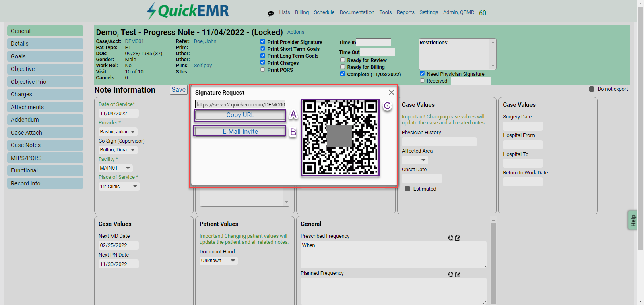Open the Co-Sign dropdown showing Bolton, Dora
Viewport: 644px width, 305px height.
click(118, 150)
